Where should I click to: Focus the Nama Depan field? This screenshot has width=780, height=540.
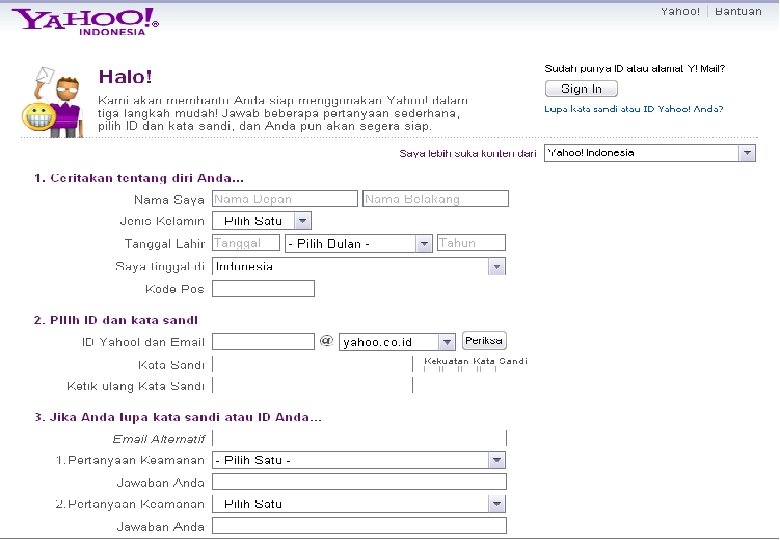[285, 198]
